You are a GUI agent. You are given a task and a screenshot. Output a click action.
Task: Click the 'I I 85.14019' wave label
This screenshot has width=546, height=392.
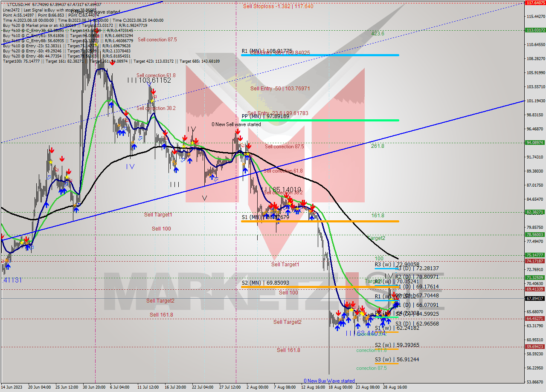point(281,189)
